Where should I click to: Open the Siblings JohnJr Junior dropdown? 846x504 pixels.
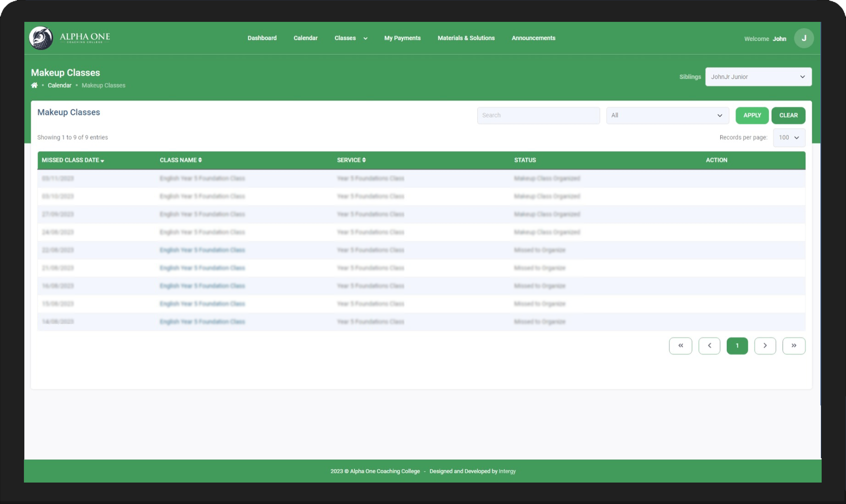click(x=758, y=77)
